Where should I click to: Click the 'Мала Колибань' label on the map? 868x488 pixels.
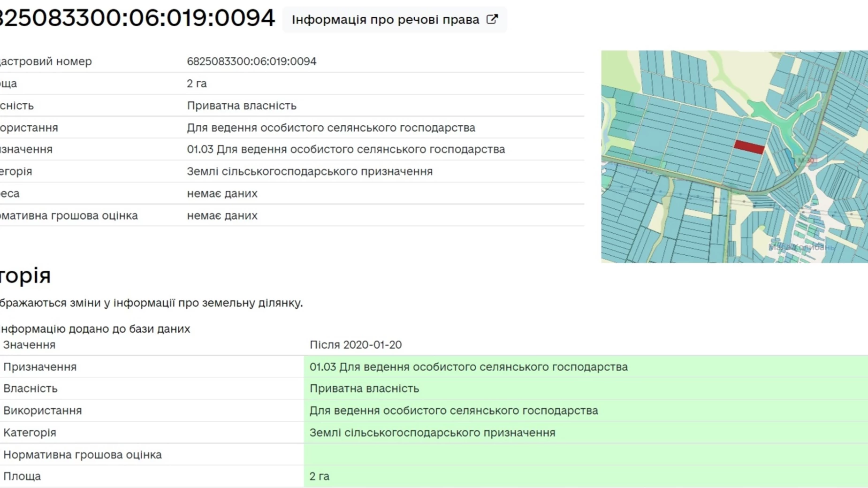point(802,247)
